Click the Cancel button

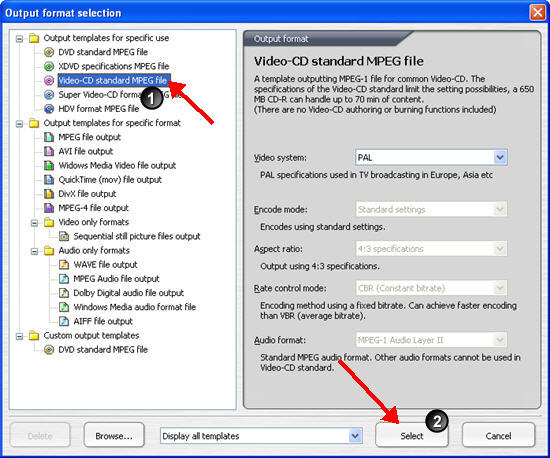498,435
